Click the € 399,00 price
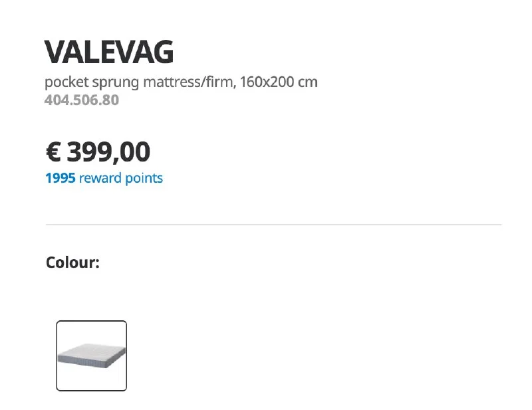This screenshot has width=532, height=410. [x=98, y=152]
